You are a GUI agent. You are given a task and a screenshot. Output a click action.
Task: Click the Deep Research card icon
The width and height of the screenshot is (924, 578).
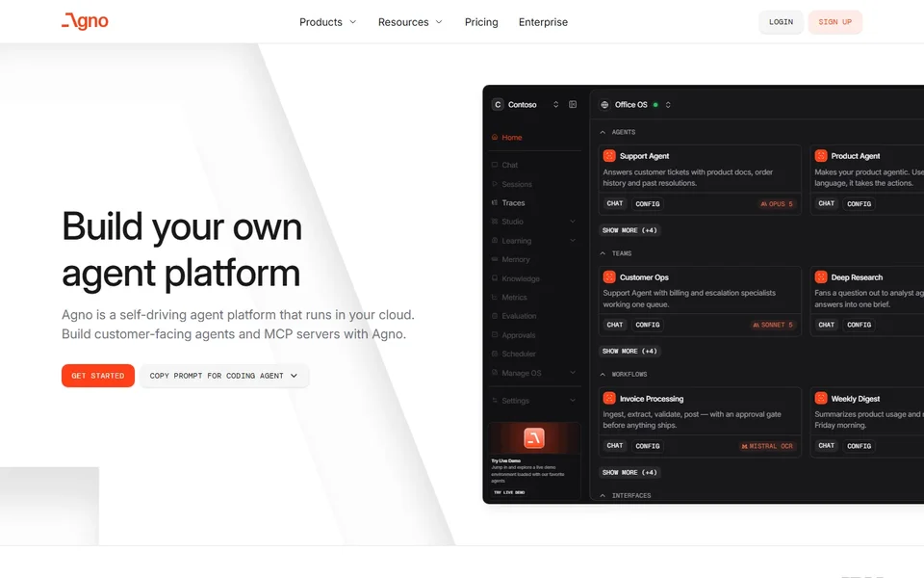pos(821,277)
